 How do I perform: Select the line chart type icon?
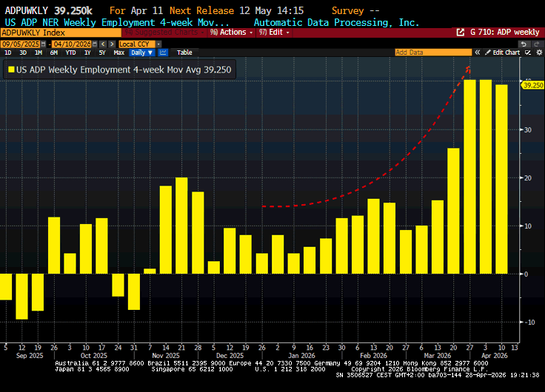point(164,53)
